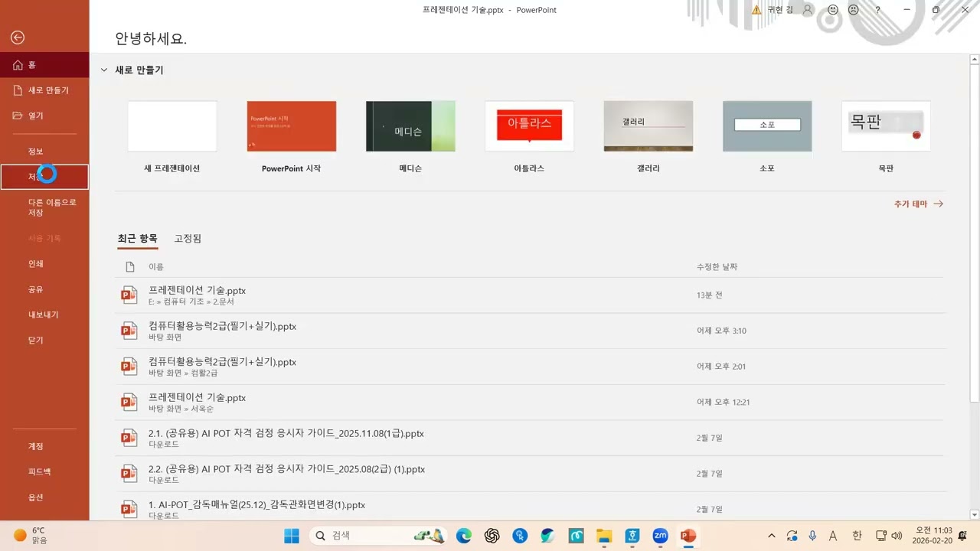This screenshot has height=551, width=980.
Task: Show hidden system tray icons
Action: pyautogui.click(x=771, y=536)
